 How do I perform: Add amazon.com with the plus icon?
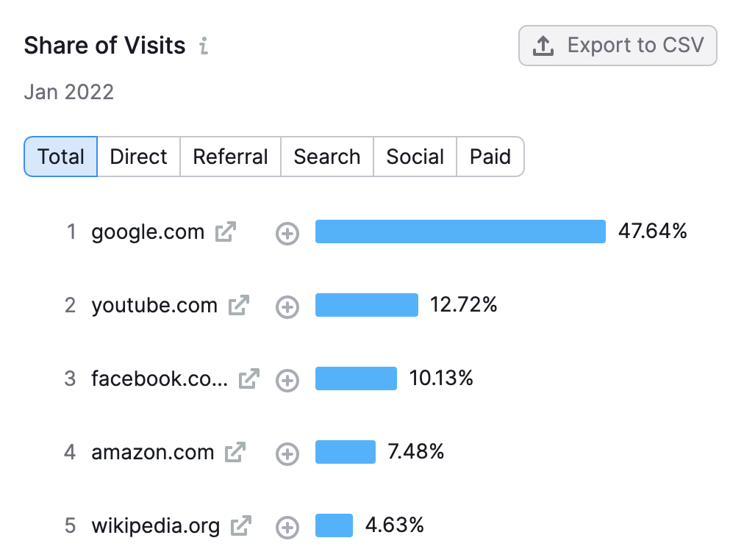tap(287, 454)
